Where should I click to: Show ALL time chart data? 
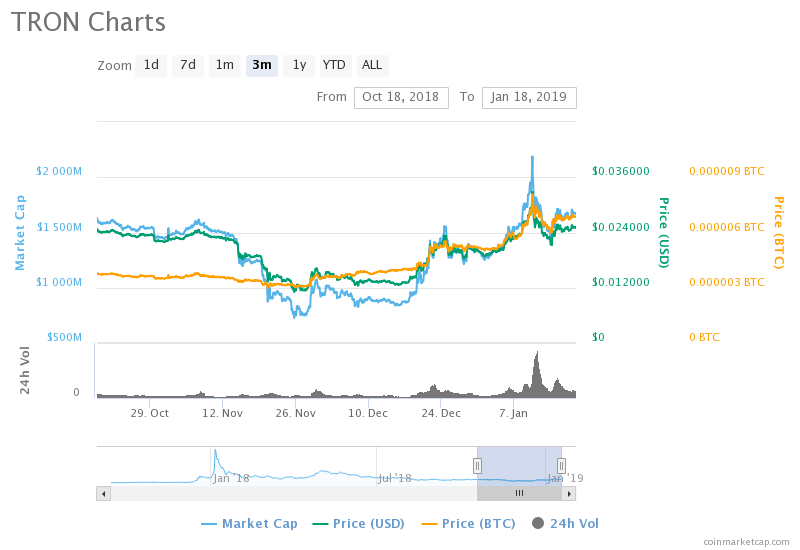tap(372, 65)
